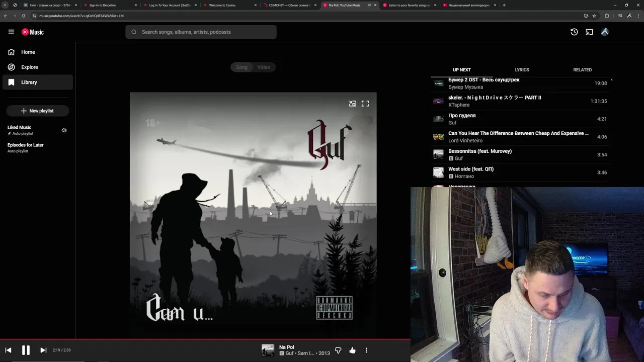This screenshot has width=644, height=362.
Task: Switch to the 'Welcome to Casino' browser tab
Action: [229, 5]
